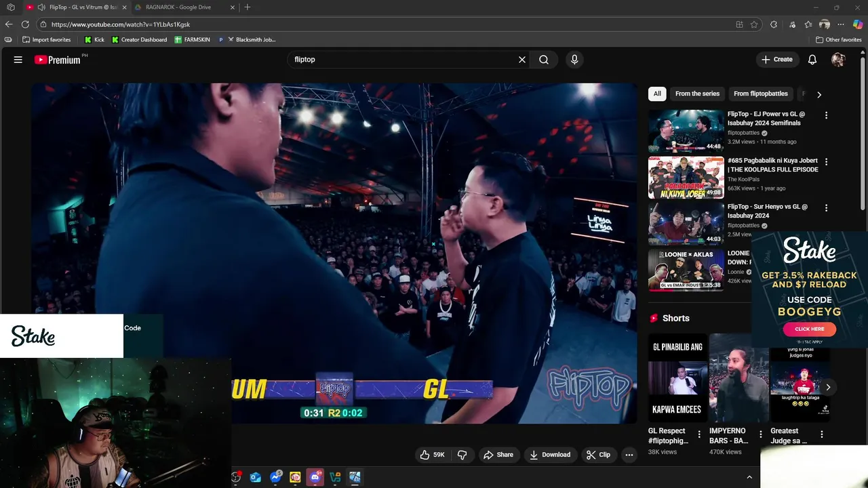The width and height of the screenshot is (868, 488).
Task: Close the FlipTop GL vs Vitrum tab
Action: tap(124, 7)
